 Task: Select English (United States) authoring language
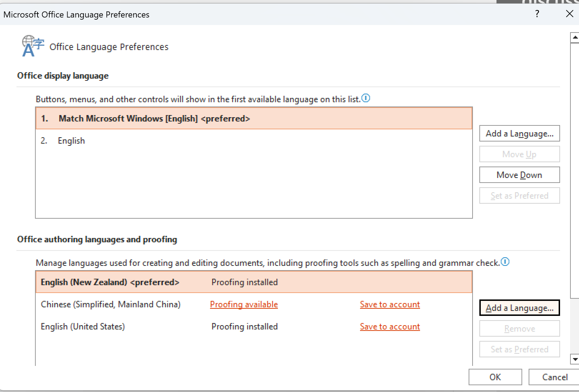click(x=254, y=326)
